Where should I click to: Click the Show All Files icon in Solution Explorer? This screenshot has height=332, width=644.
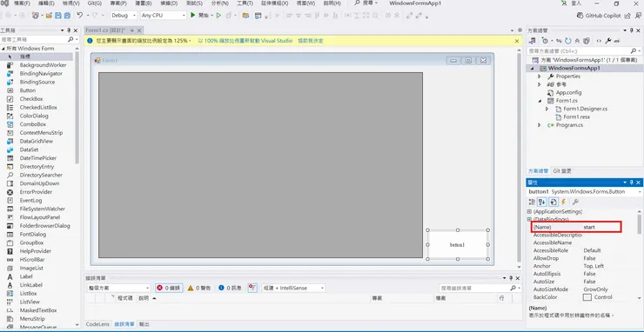pyautogui.click(x=586, y=41)
